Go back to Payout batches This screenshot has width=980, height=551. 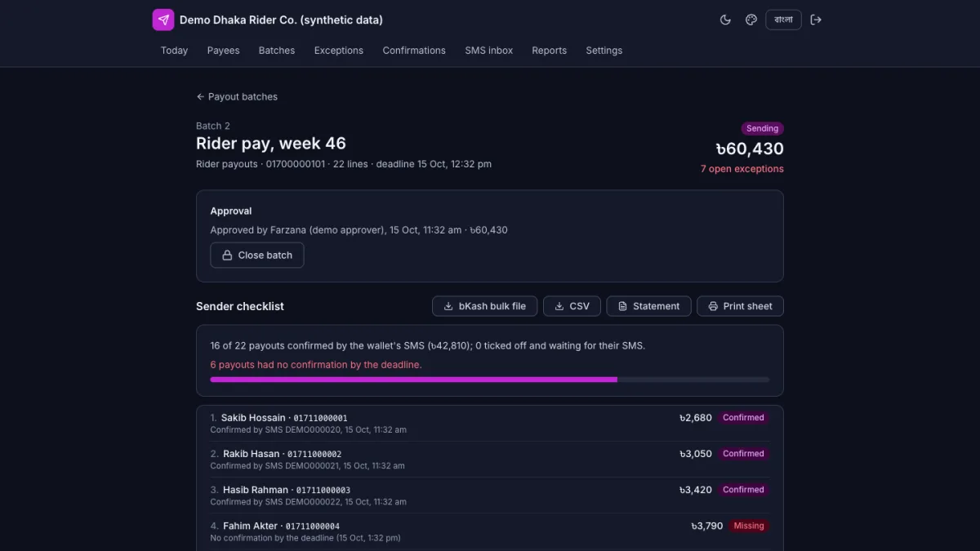click(x=237, y=96)
